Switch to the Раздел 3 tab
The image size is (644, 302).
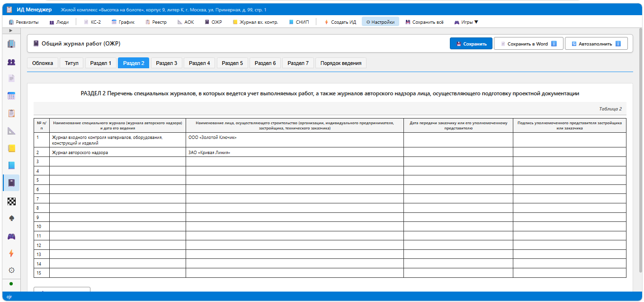click(x=167, y=63)
